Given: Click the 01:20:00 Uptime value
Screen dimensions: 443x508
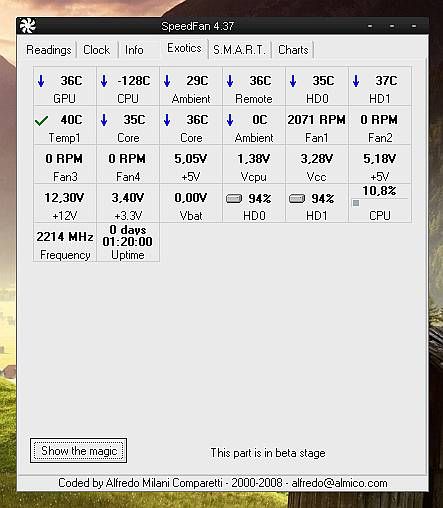Looking at the screenshot, I should coord(127,241).
